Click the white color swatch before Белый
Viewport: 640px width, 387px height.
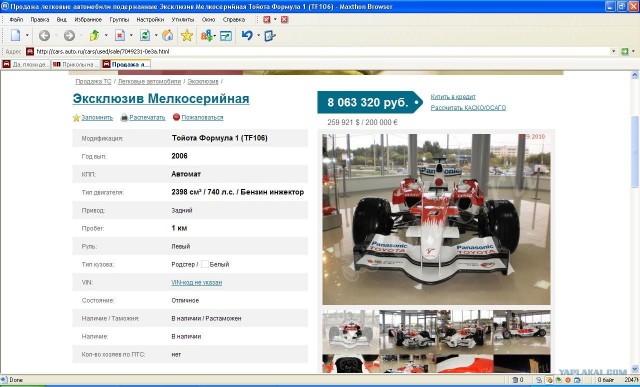204,264
